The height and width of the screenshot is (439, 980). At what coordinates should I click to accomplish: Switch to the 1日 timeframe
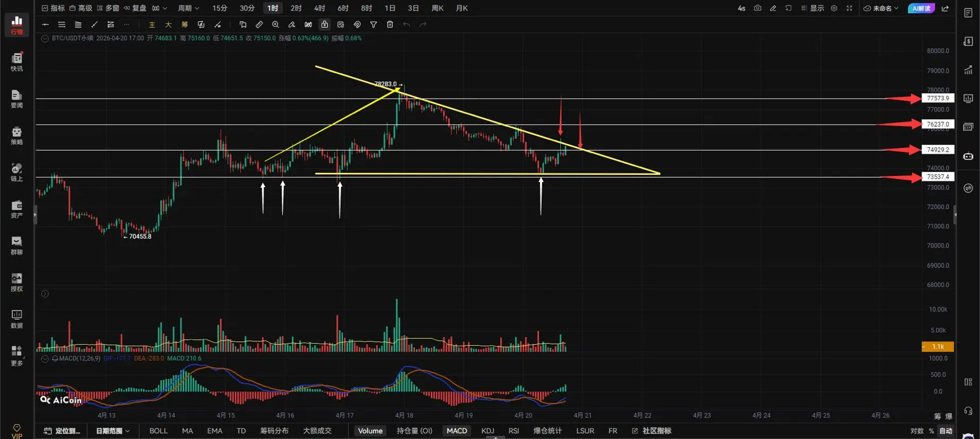coord(390,8)
